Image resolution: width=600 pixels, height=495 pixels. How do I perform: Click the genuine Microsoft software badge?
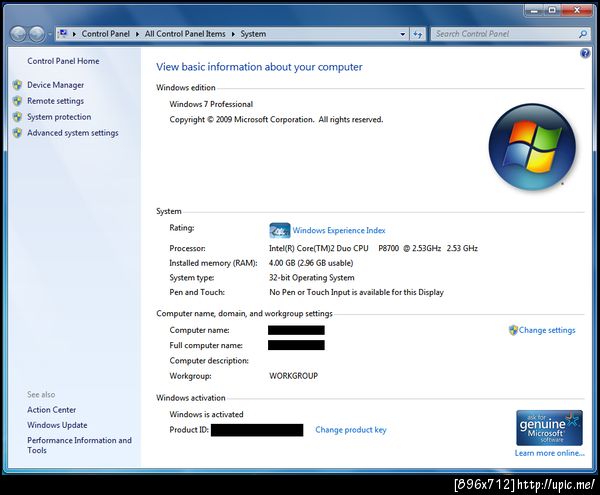tap(549, 428)
